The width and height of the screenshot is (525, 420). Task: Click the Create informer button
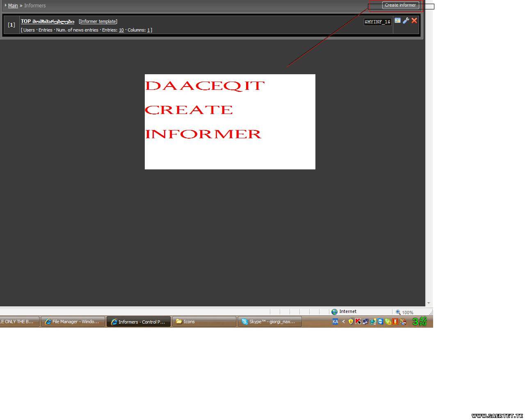pyautogui.click(x=400, y=5)
